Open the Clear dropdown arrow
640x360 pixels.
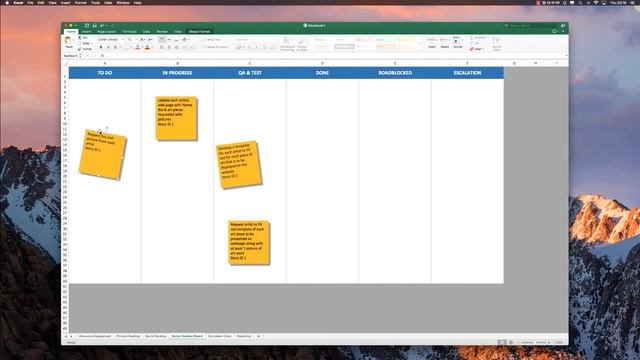click(x=484, y=49)
